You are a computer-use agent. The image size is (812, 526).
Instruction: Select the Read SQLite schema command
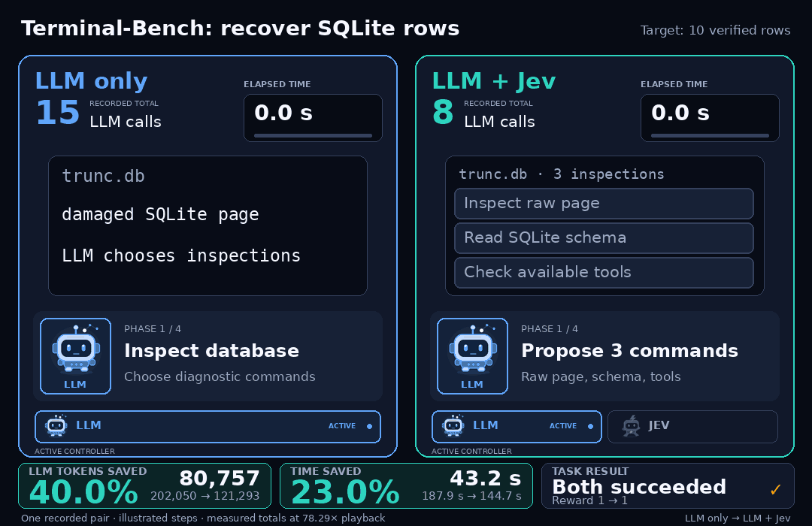[x=604, y=238]
